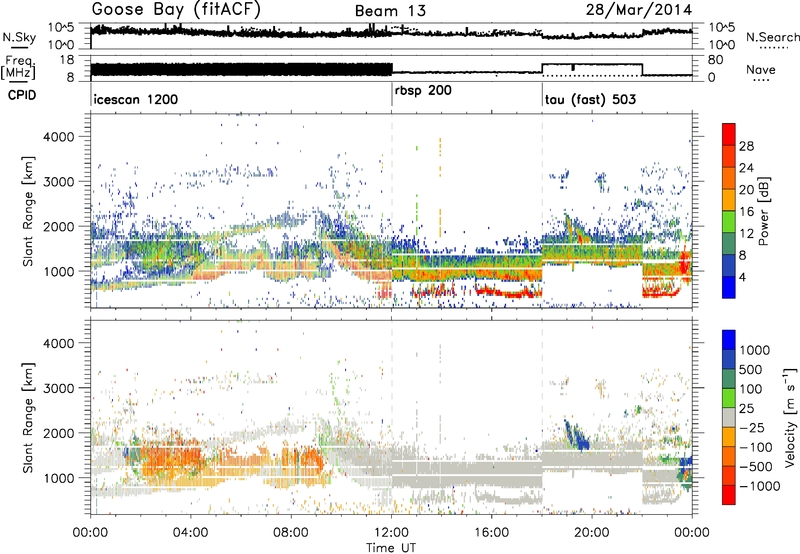Click the 'Velocity [m s-1]' colorbar label

(x=790, y=417)
